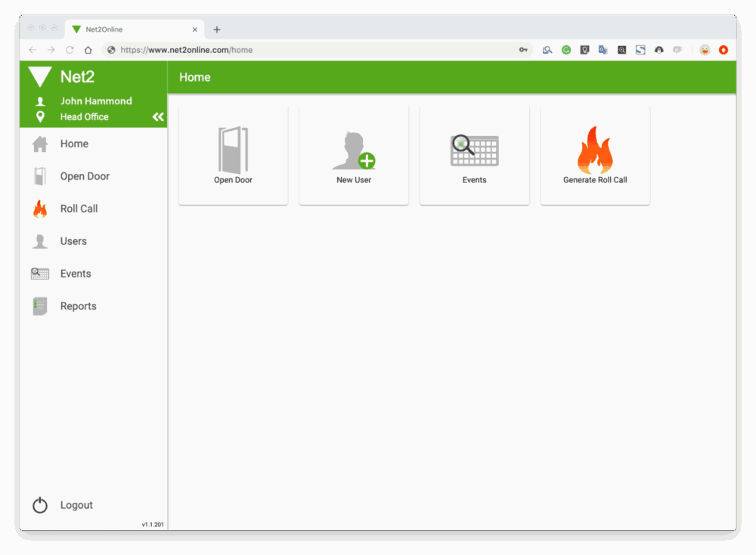Open Reports from the sidebar
Viewport: 756px width, 555px height.
94,306
